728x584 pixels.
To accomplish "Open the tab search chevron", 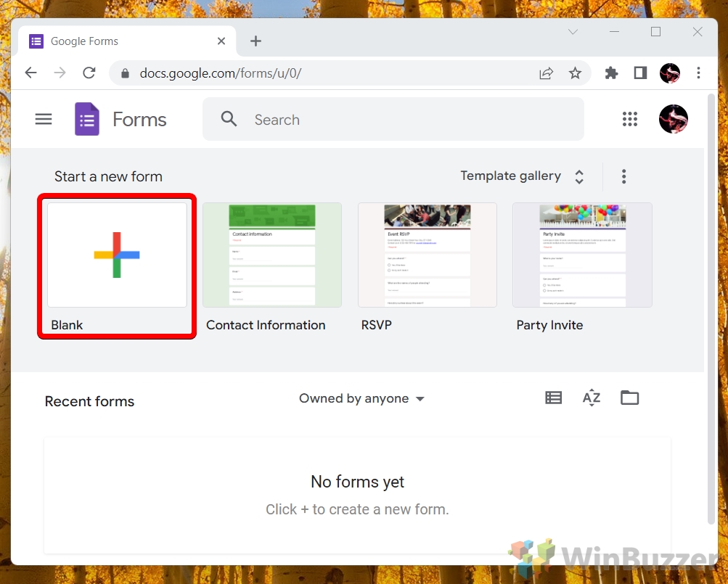I will pyautogui.click(x=573, y=32).
